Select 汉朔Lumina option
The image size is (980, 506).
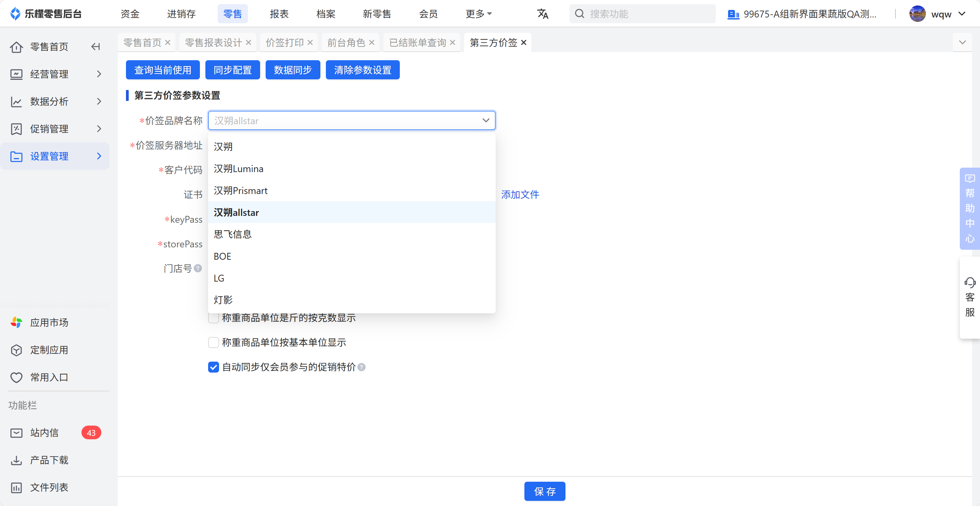click(x=352, y=169)
